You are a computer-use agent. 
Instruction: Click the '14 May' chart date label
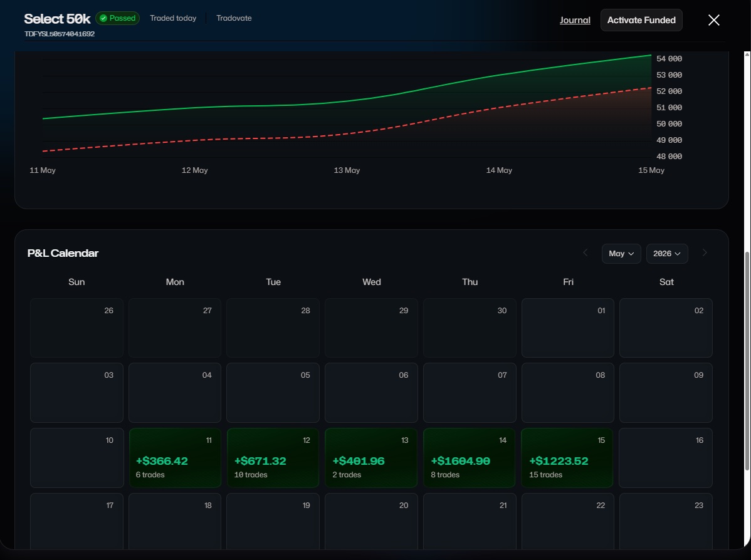[499, 170]
